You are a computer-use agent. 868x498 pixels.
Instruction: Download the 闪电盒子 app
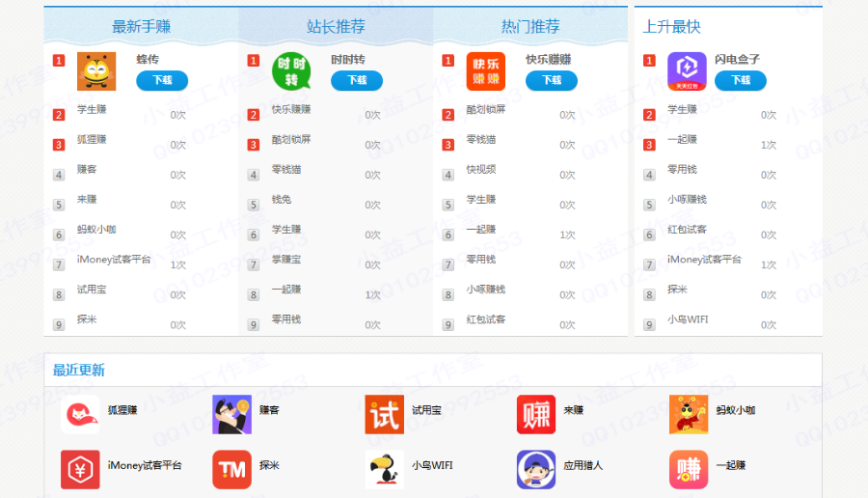[x=741, y=80]
